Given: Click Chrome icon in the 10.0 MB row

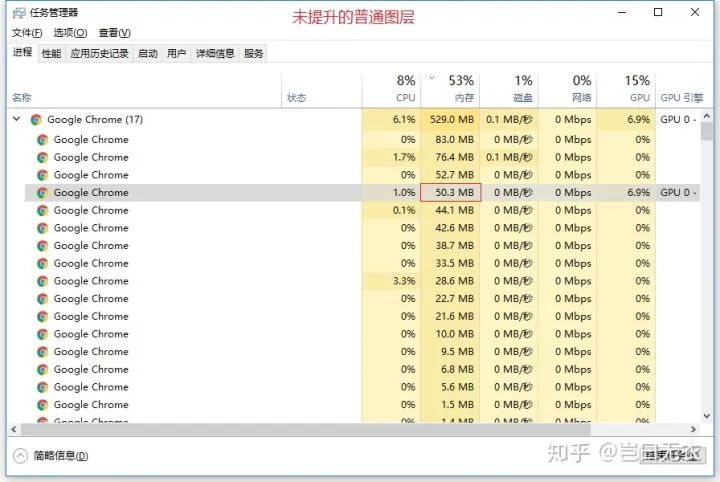Looking at the screenshot, I should (43, 334).
